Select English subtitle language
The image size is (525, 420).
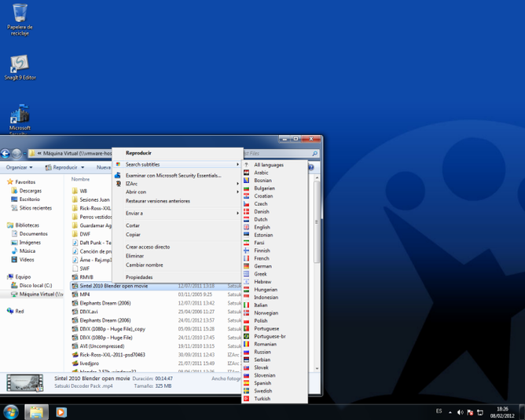(x=274, y=227)
